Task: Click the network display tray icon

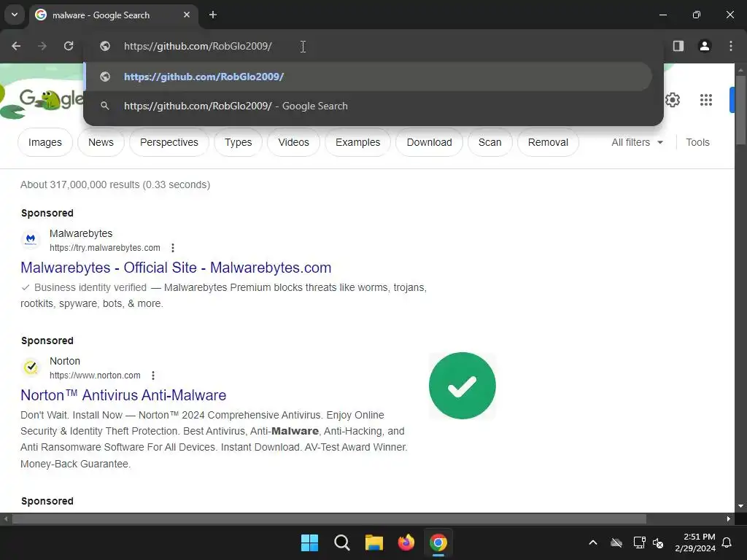Action: coord(639,542)
